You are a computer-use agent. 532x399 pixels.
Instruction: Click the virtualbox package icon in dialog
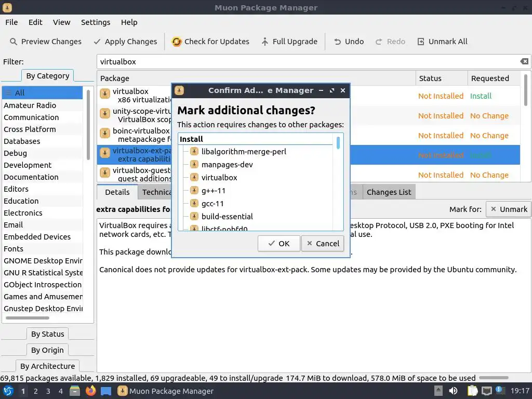pyautogui.click(x=194, y=177)
